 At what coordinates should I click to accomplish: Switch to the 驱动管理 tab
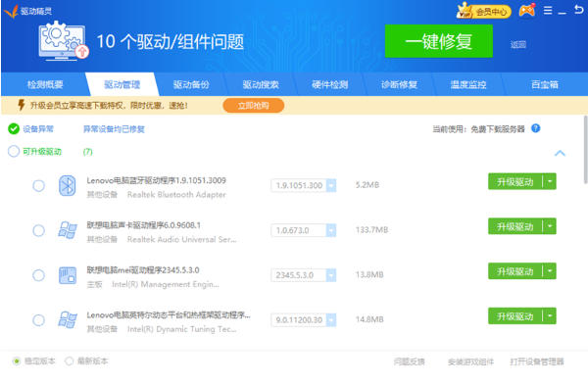[122, 84]
